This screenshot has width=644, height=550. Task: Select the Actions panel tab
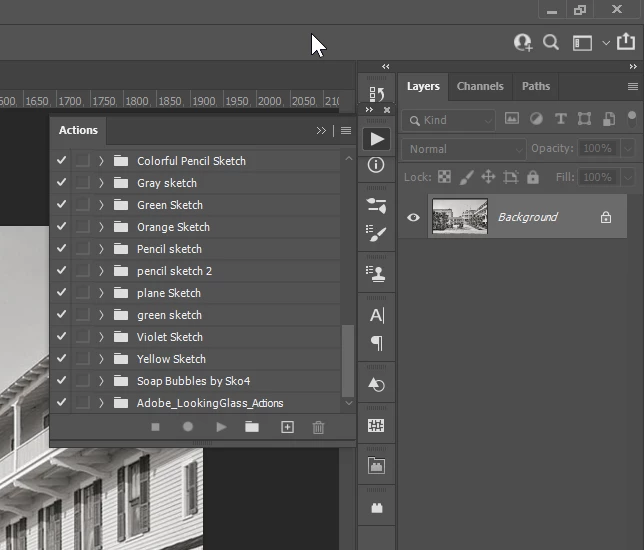(x=78, y=130)
